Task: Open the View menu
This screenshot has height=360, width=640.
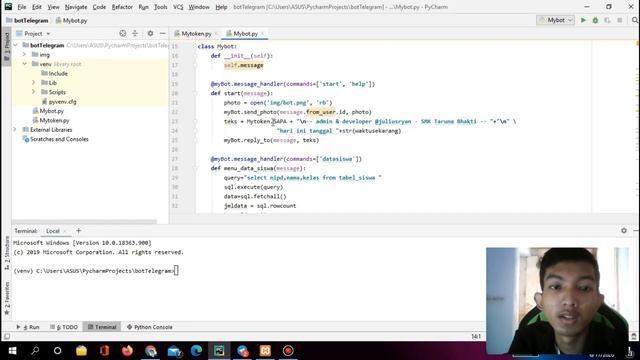Action: (x=53, y=7)
